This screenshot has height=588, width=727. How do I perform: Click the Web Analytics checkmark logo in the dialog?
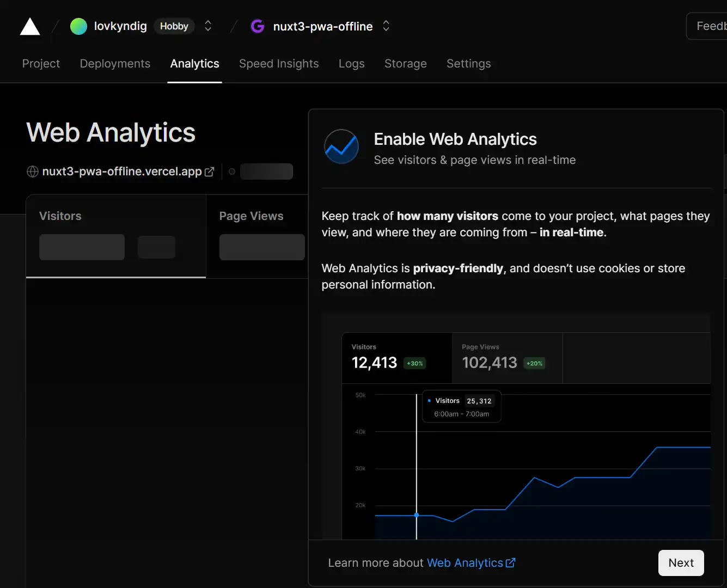point(341,146)
